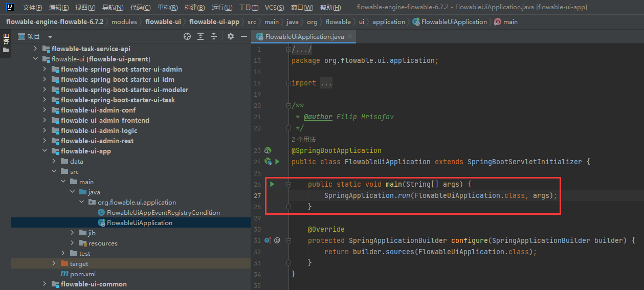Viewport: 644px width, 290px height.
Task: Select FlowableUiAppEventRegistryCondition class
Action: point(163,212)
